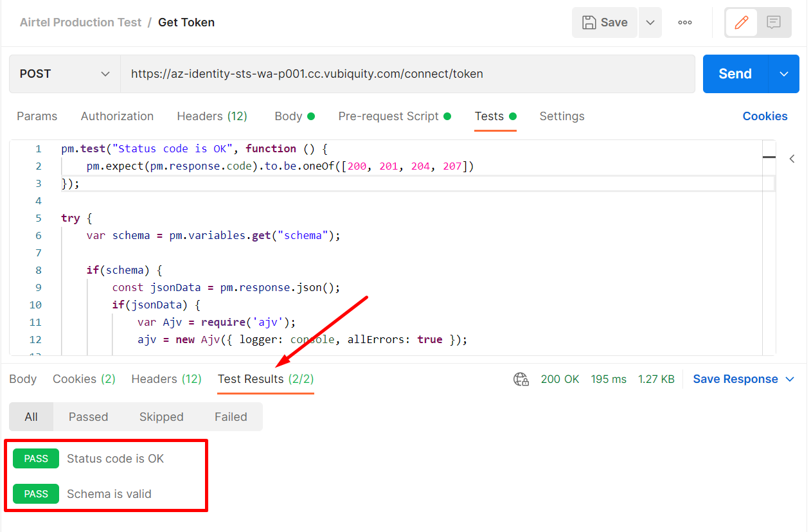Image resolution: width=811 pixels, height=532 pixels.
Task: Click the globe network icon near 200 OK
Action: pos(521,379)
